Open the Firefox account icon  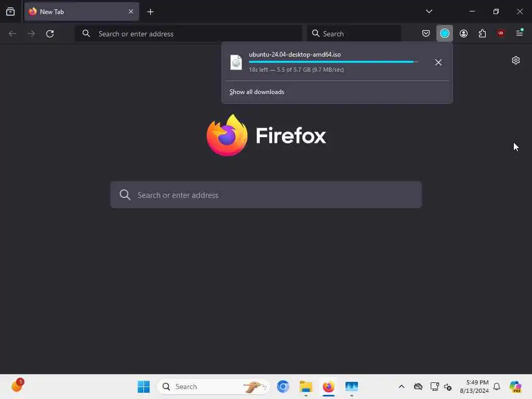463,33
